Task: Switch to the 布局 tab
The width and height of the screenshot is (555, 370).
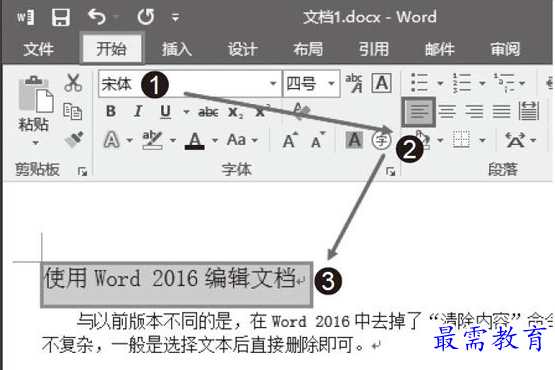Action: (308, 49)
